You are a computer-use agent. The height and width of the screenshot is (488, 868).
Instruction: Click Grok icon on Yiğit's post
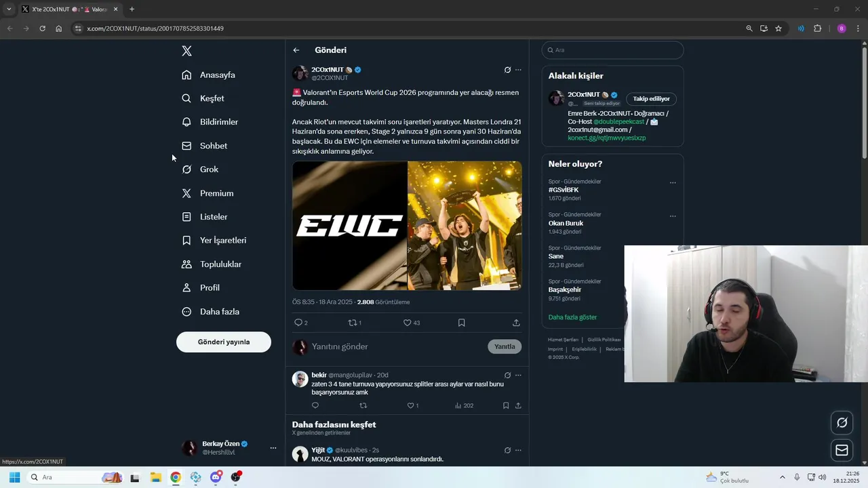click(x=507, y=450)
